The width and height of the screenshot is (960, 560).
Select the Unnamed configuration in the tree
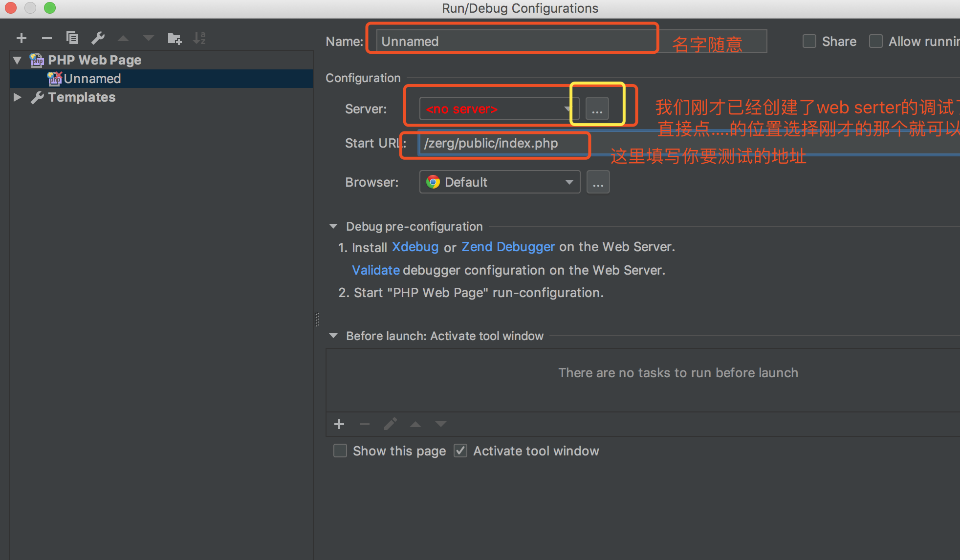tap(161, 79)
